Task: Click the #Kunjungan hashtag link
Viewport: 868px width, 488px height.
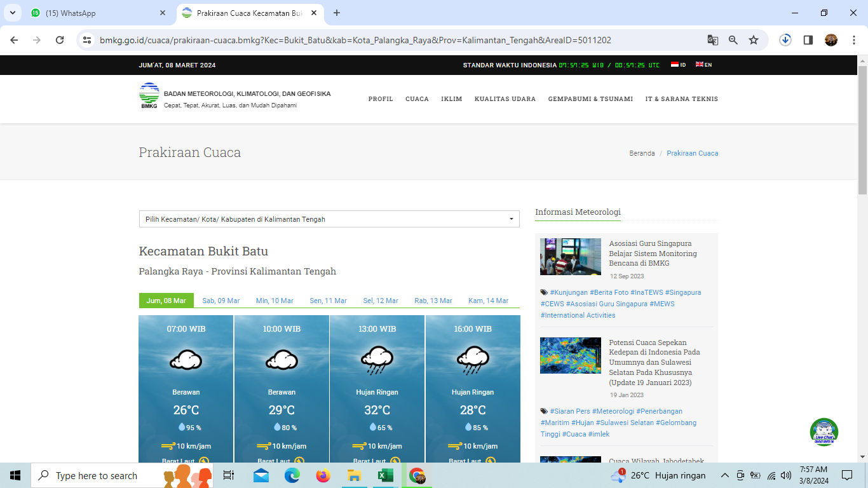Action: pyautogui.click(x=569, y=292)
